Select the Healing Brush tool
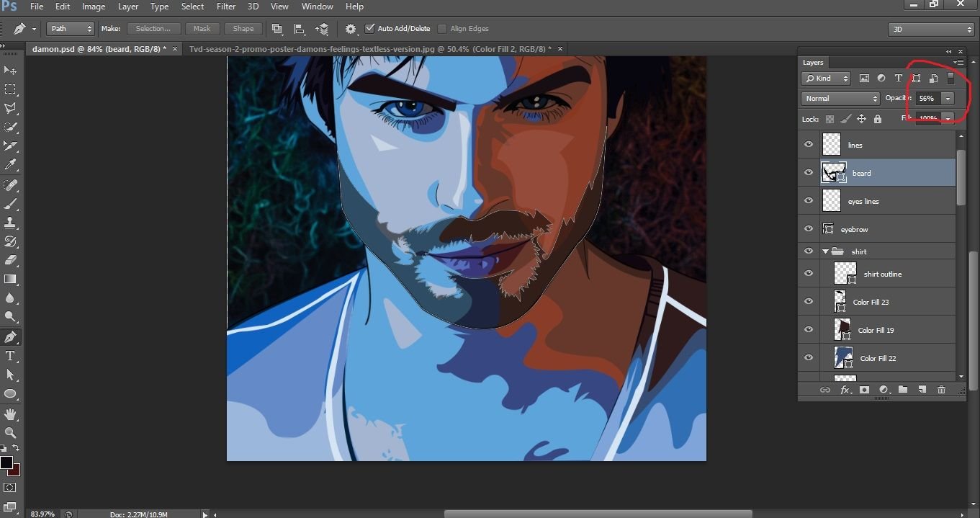Screen dimensions: 980x518 click(11, 185)
